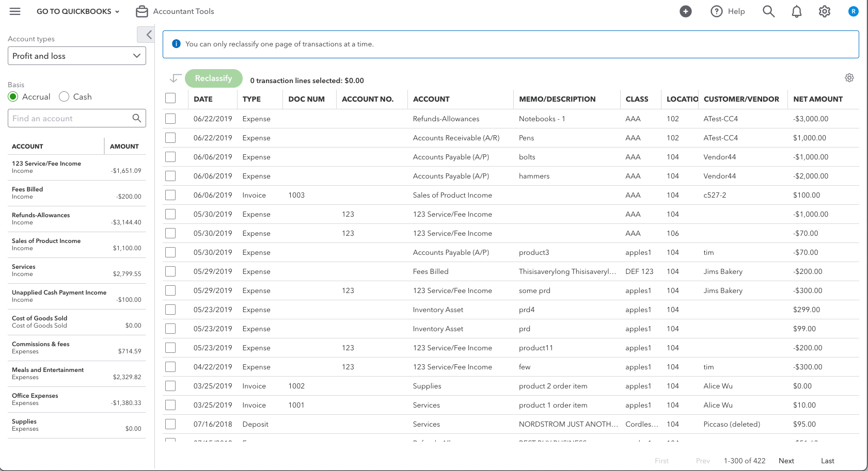Click the $299.00 net amount cell
Screen dimensions: 868x471
[x=807, y=310]
